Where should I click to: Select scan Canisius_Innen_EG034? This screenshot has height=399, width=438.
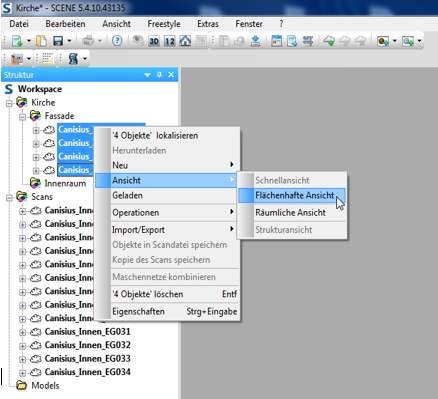tap(87, 372)
